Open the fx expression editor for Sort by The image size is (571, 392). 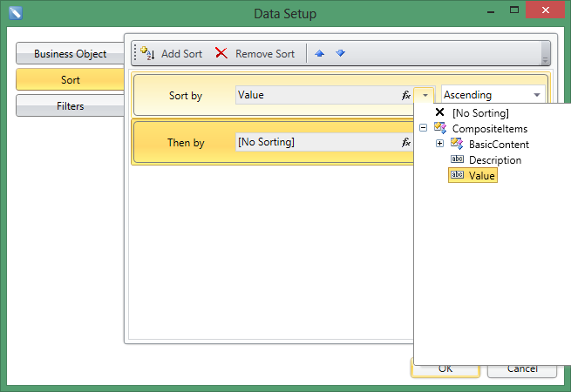(x=405, y=95)
